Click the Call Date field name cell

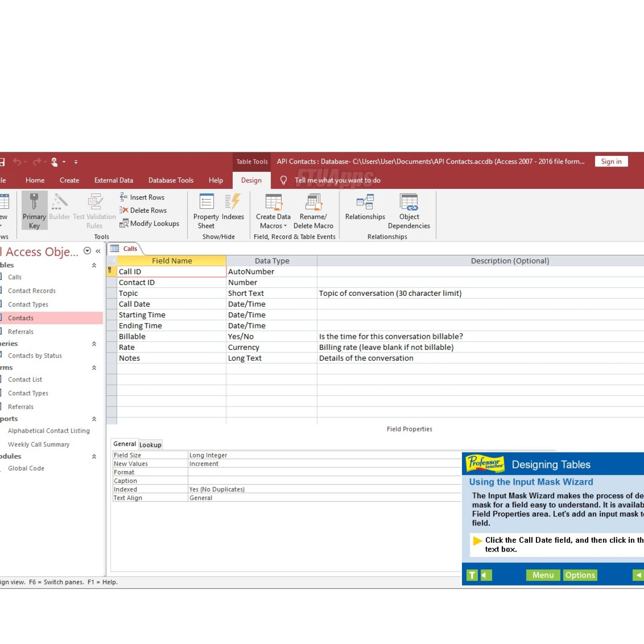coord(171,304)
